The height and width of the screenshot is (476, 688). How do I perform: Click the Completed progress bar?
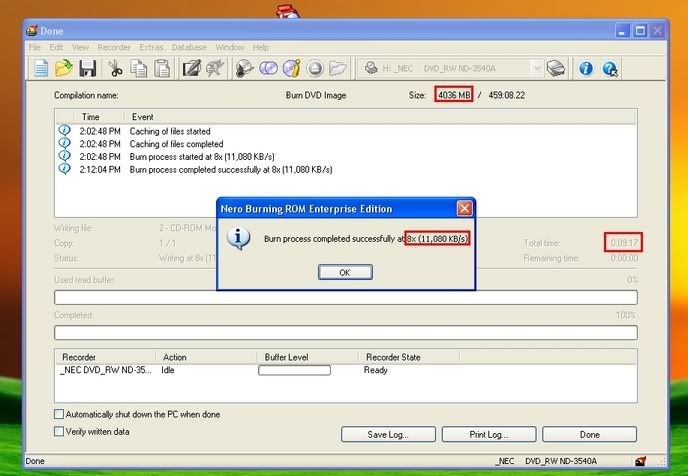point(346,332)
